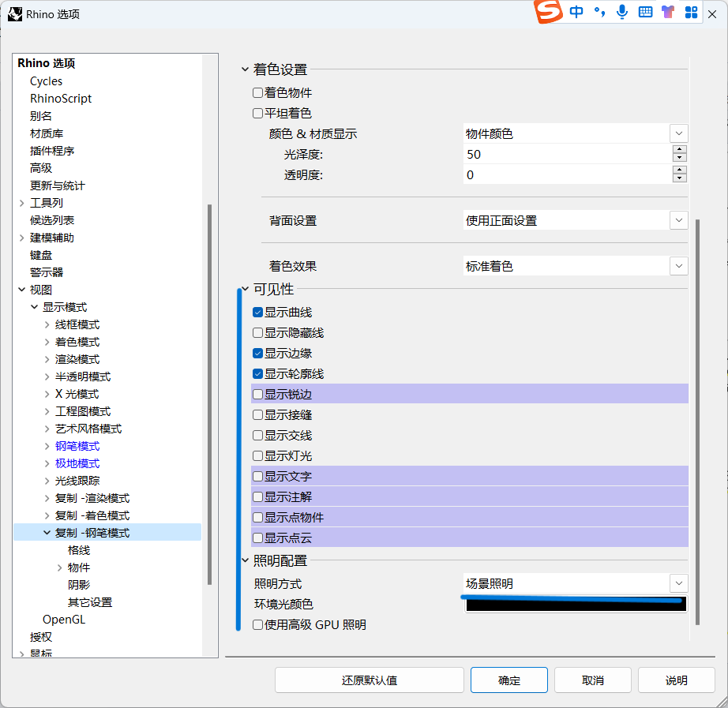Select 极地模式 display mode

click(x=77, y=463)
